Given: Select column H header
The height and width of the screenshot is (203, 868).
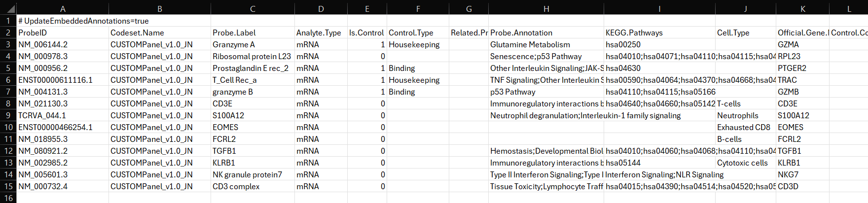Looking at the screenshot, I should [546, 9].
